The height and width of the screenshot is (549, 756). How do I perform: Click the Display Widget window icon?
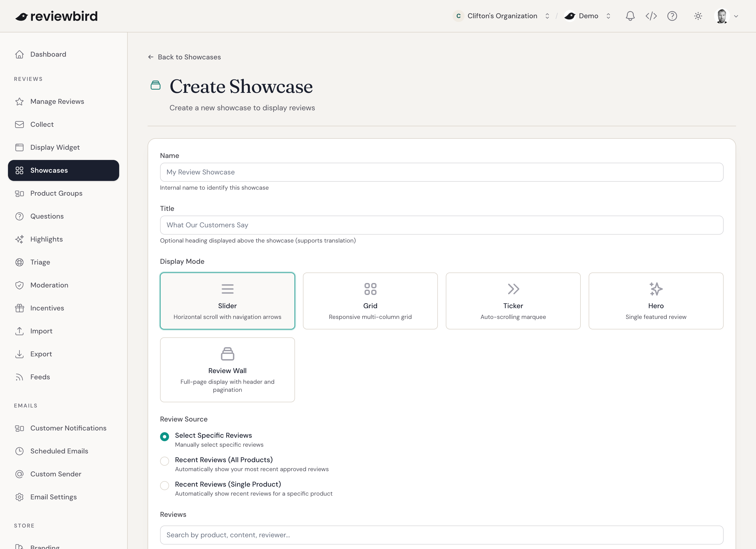(x=19, y=147)
